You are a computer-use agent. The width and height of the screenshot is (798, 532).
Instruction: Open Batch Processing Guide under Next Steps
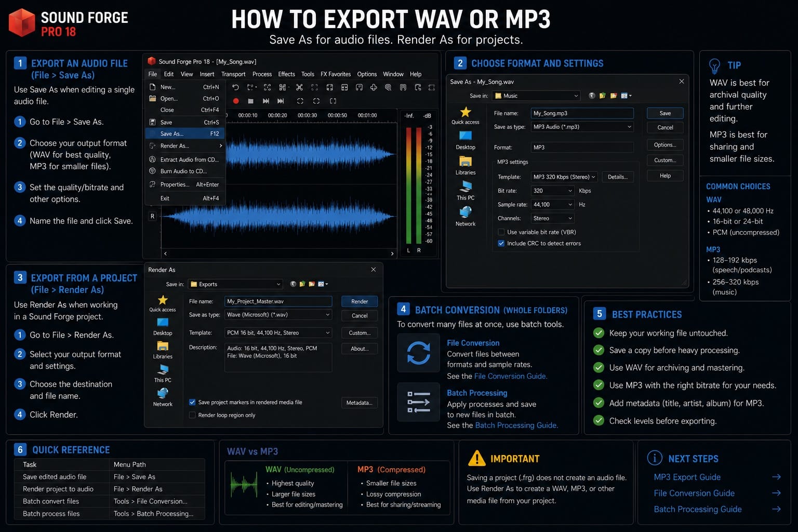[x=697, y=509]
